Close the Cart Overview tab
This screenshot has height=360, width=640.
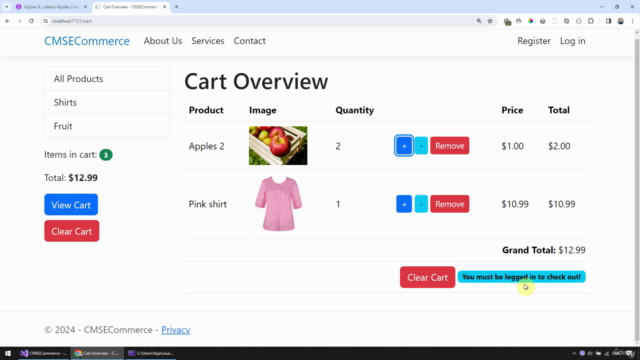(164, 7)
